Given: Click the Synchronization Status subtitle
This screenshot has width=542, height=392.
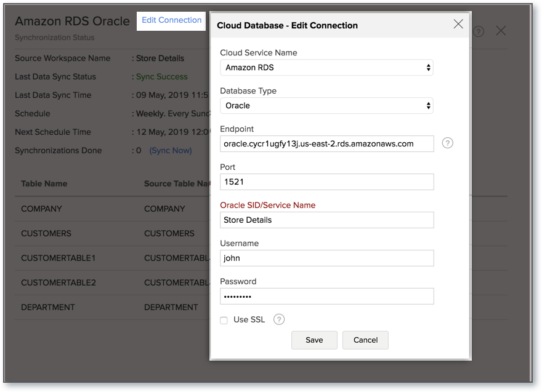Looking at the screenshot, I should pyautogui.click(x=55, y=38).
